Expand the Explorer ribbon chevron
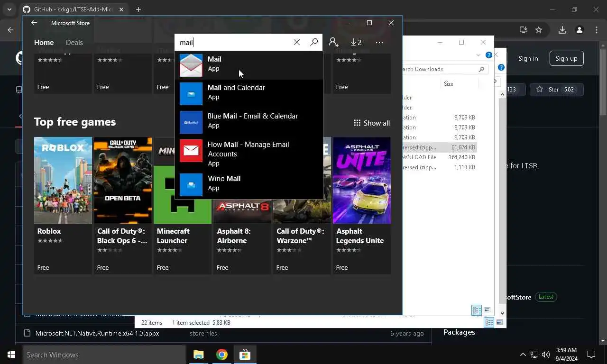The image size is (607, 364). [x=478, y=55]
